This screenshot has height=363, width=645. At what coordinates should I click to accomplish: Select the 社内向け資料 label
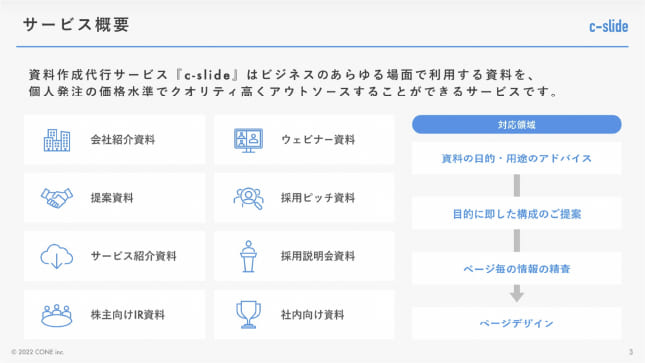coord(312,315)
